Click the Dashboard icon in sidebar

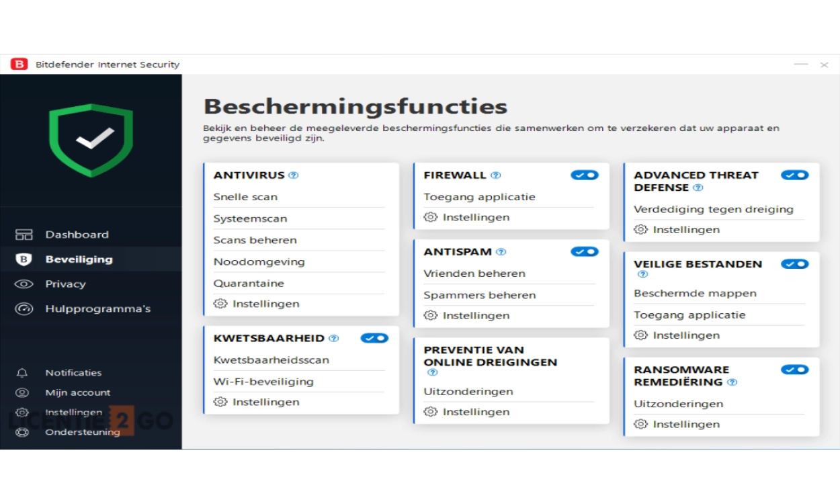point(24,235)
